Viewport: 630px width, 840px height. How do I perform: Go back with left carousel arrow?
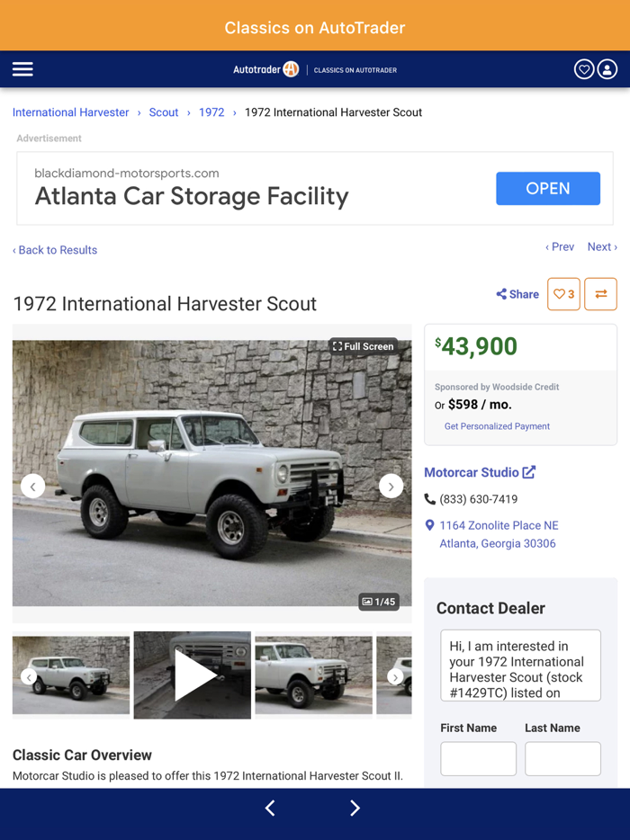click(x=32, y=486)
